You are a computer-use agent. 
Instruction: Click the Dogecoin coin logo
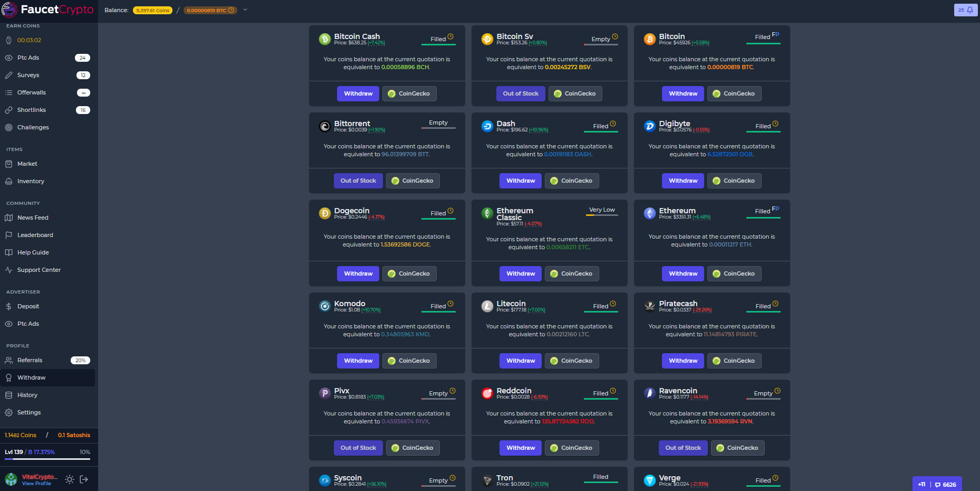click(325, 213)
